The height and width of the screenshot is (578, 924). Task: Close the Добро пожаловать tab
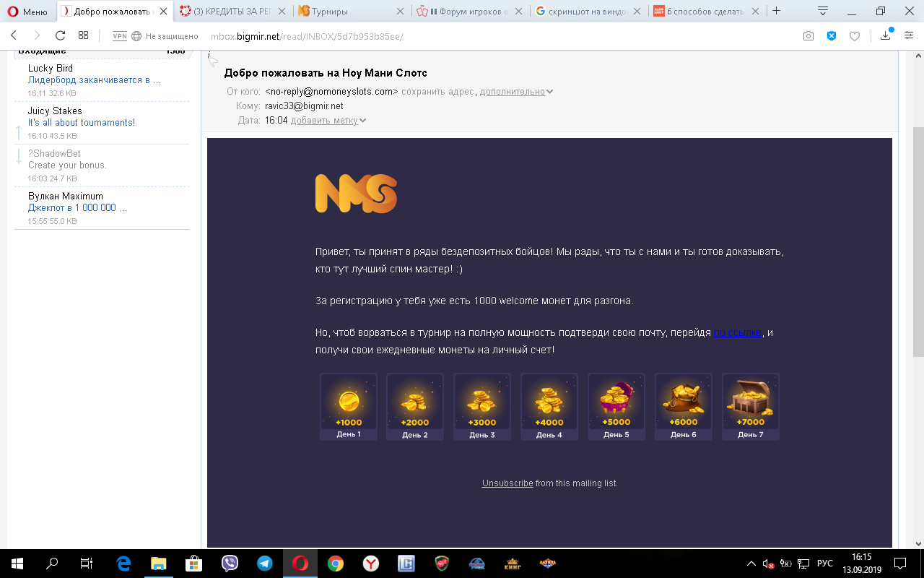(x=164, y=12)
